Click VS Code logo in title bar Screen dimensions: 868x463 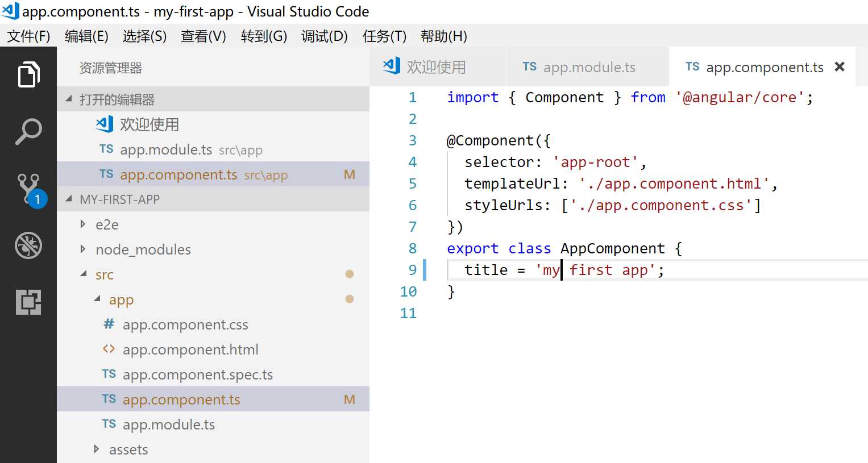(11, 11)
